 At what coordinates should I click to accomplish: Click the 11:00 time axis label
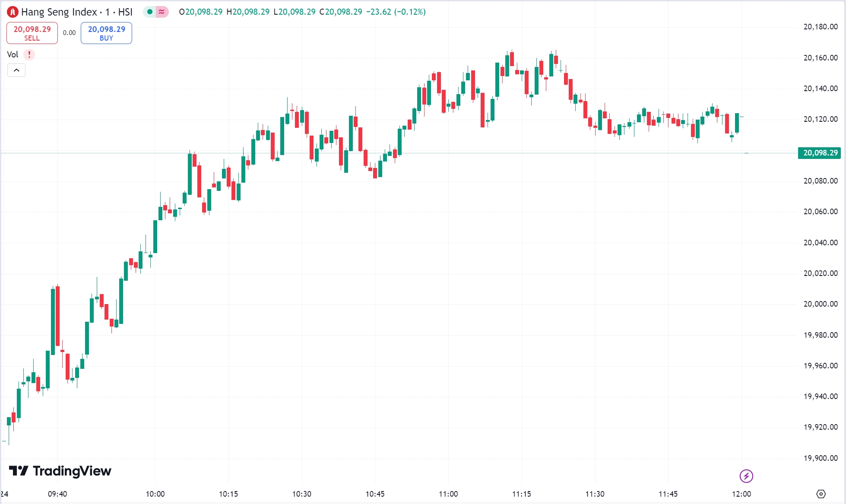point(448,494)
